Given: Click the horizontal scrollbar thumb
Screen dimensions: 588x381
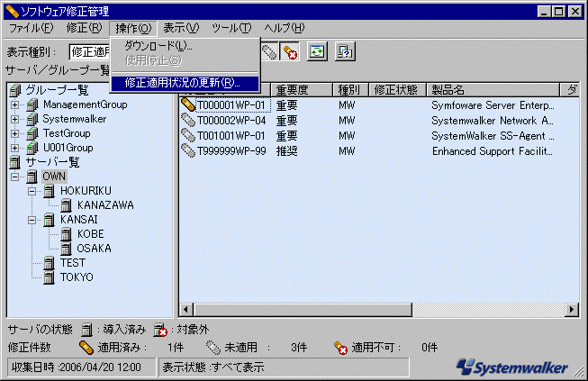Looking at the screenshot, I should coord(303,310).
